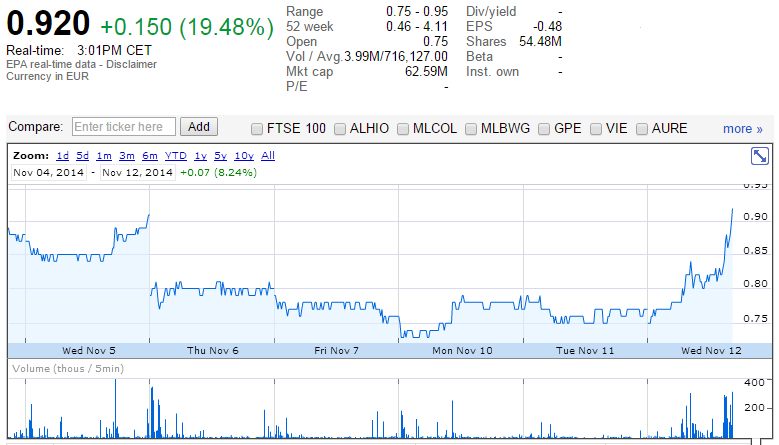Check the VIE comparison box
Viewport: 779px width, 445px height.
coord(596,129)
